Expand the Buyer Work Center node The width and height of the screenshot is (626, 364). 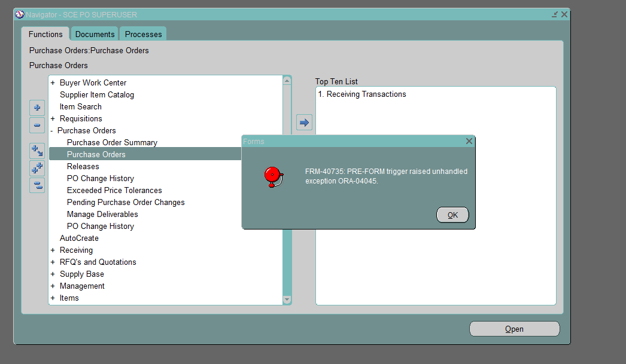53,83
